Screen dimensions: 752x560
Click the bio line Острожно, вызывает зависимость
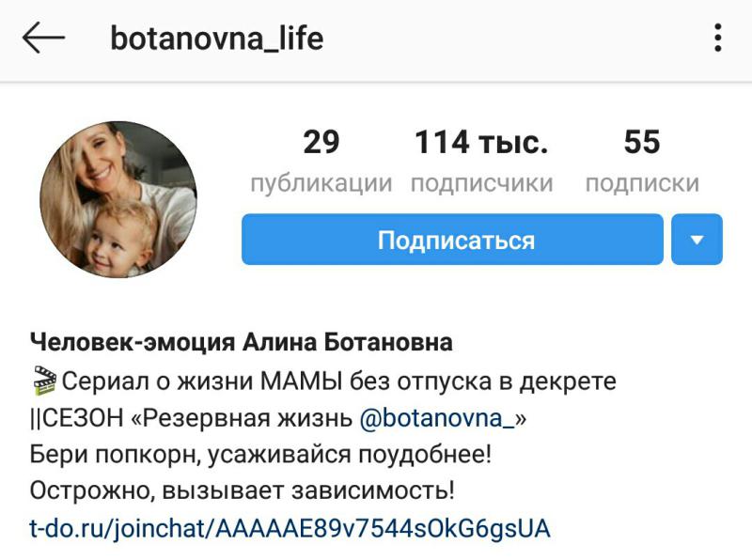click(242, 490)
